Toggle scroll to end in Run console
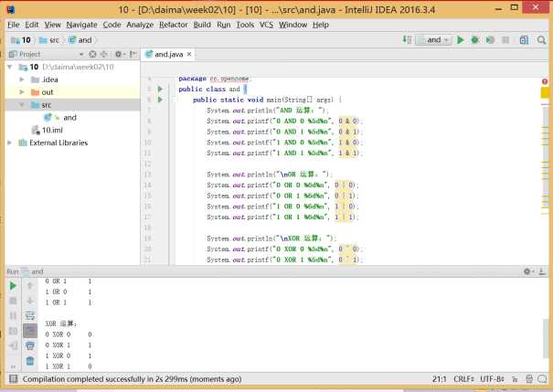Screen dimensions: 553x392 tap(30, 331)
